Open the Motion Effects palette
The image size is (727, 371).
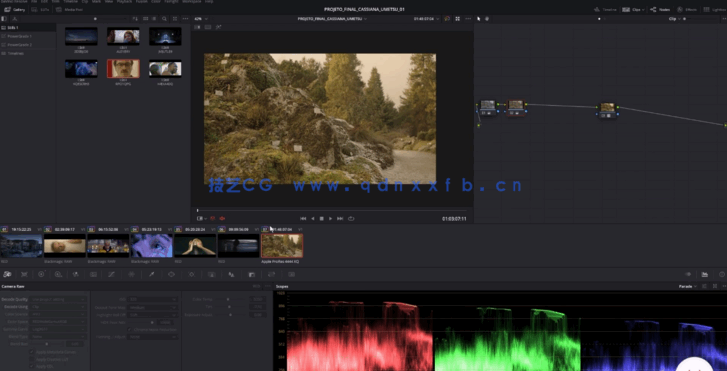[x=93, y=274]
